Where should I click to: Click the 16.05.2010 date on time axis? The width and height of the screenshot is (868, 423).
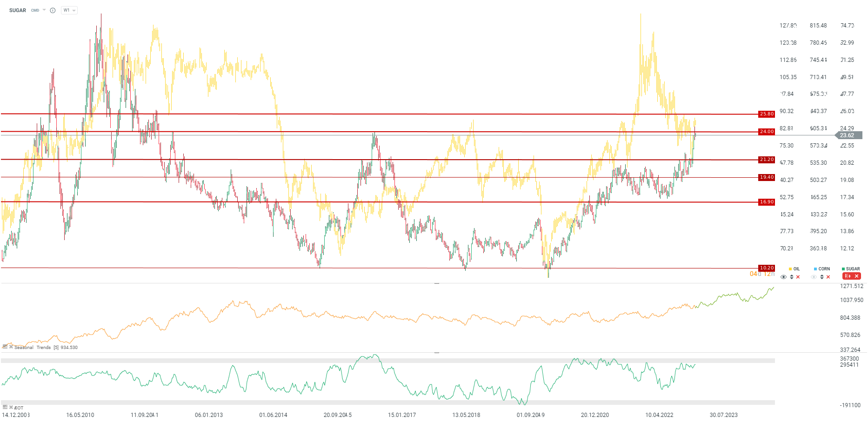click(80, 415)
